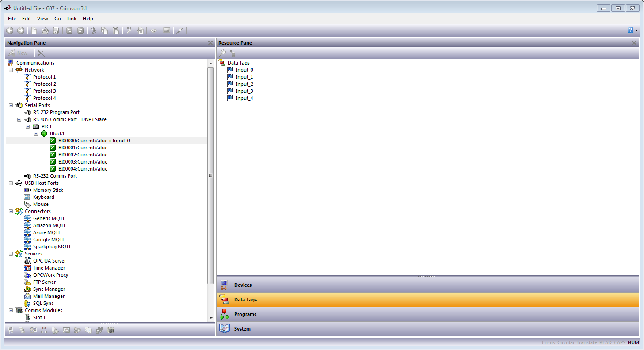The height and width of the screenshot is (350, 644).
Task: Open the Go menu
Action: point(57,19)
